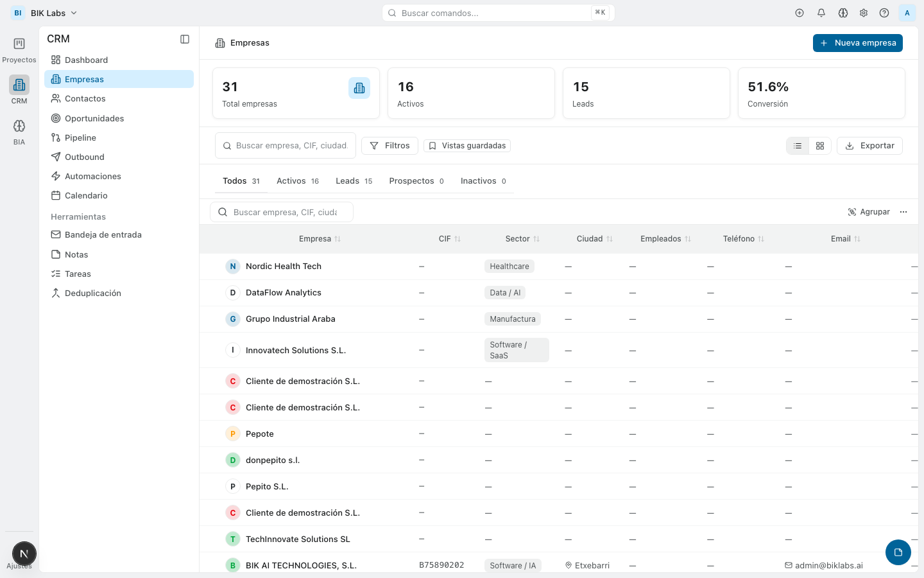
Task: Expand the BIK Labs workspace dropdown
Action: tap(54, 13)
